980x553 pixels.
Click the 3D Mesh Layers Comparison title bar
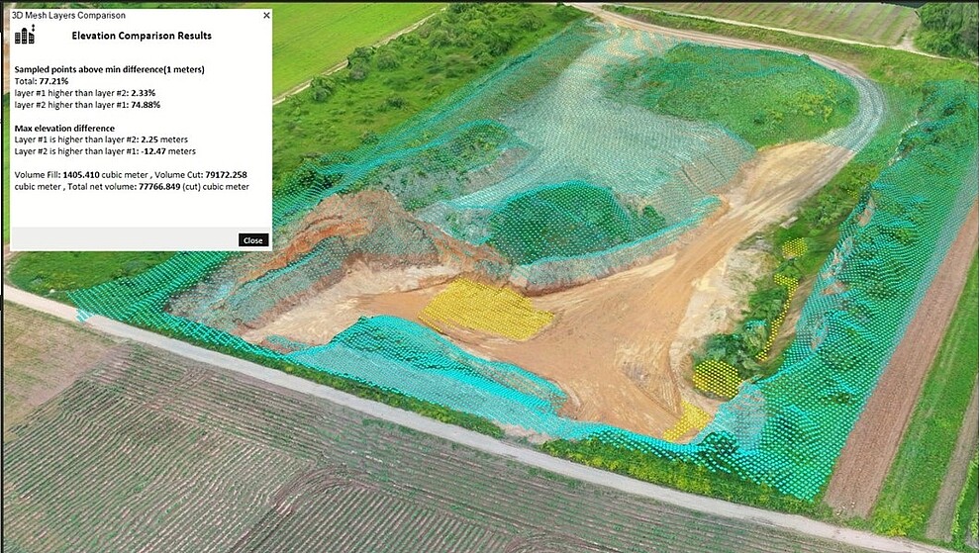[99, 16]
